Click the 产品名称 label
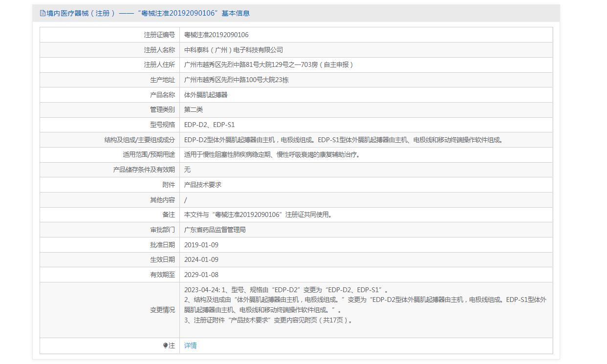This screenshot has width=607, height=364. 162,95
